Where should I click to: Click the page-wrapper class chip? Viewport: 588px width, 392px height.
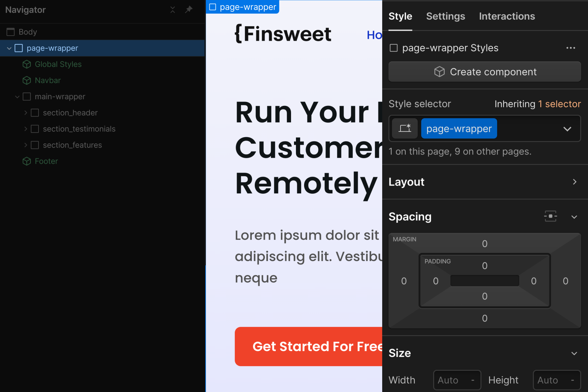click(x=459, y=128)
